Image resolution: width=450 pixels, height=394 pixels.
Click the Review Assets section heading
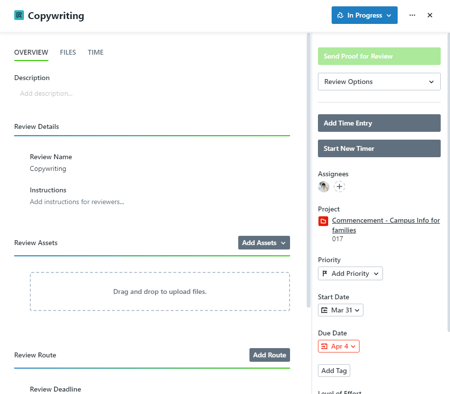36,243
